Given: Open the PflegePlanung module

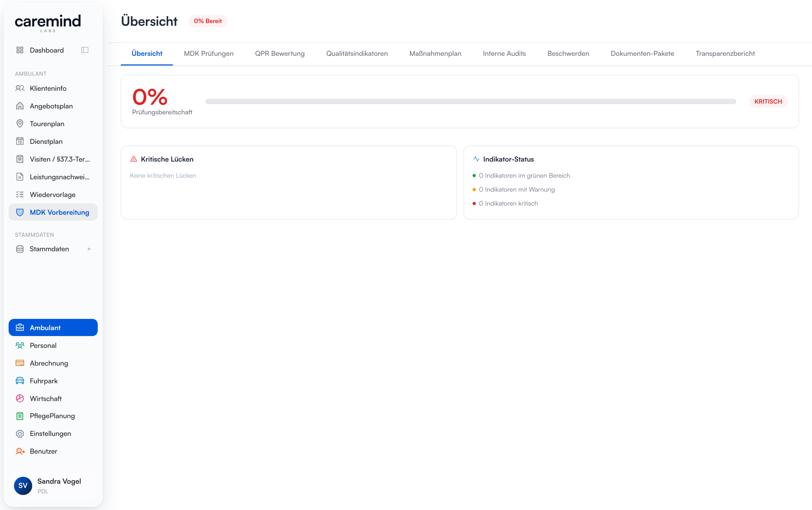Looking at the screenshot, I should pos(53,416).
